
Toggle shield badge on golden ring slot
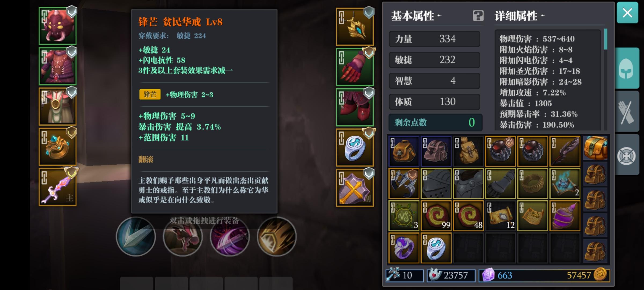[x=72, y=133]
